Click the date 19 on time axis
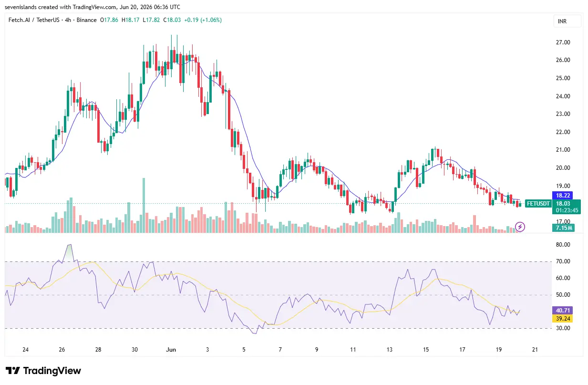Viewport: 588px width, 385px height. [499, 350]
